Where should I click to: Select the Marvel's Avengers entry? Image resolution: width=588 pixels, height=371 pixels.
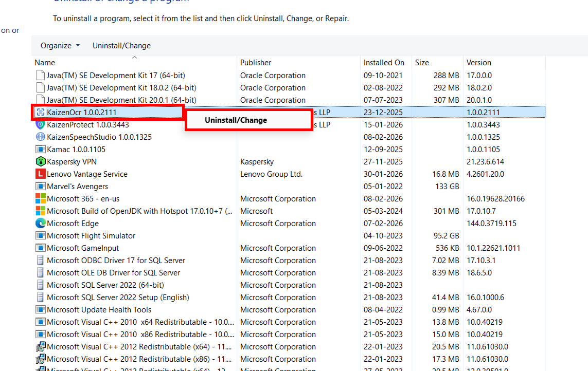click(77, 187)
